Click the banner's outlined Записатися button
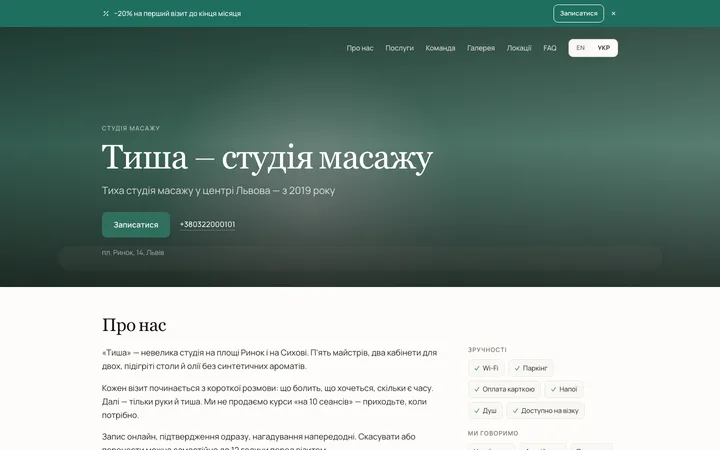 click(x=579, y=13)
